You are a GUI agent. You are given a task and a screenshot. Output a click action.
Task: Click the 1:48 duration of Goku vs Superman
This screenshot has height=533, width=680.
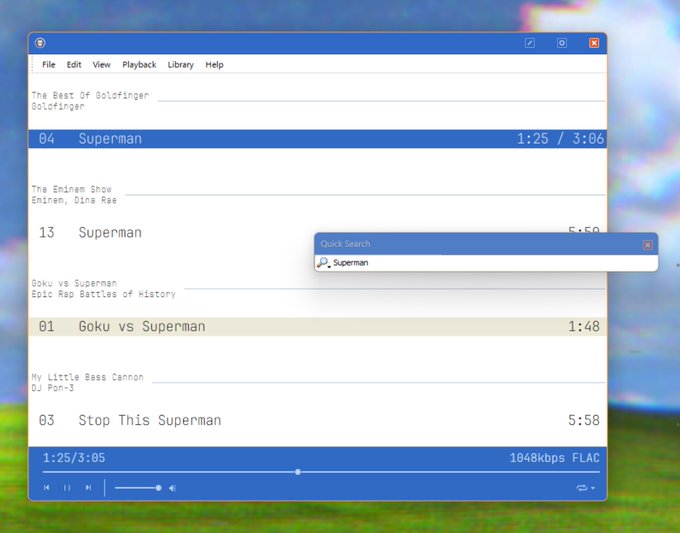pos(584,327)
